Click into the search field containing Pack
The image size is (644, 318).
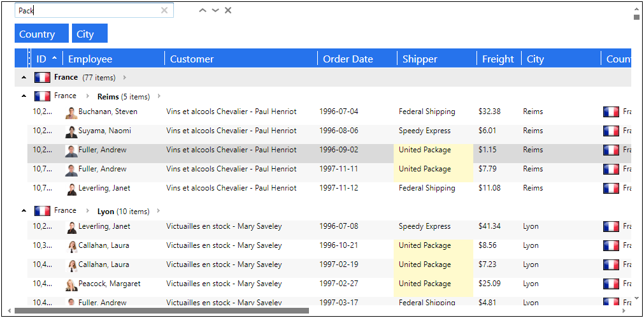(89, 10)
